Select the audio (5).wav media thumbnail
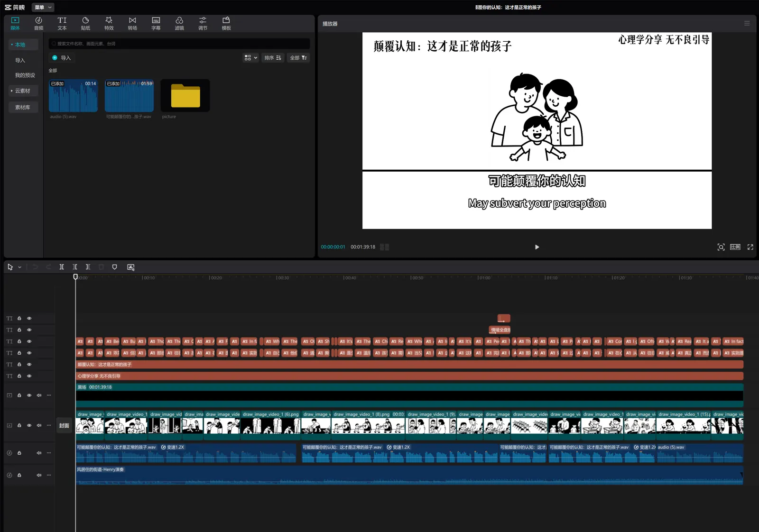Screen dimensions: 759x532 [74, 96]
